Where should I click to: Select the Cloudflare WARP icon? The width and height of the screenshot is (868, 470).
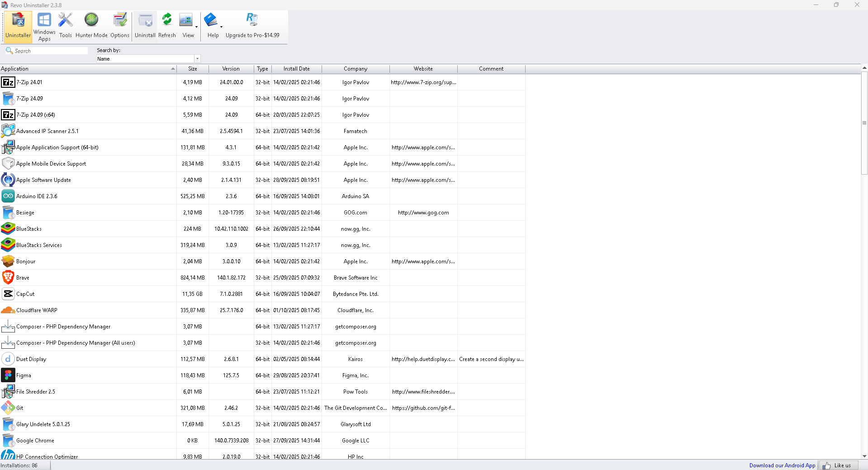pyautogui.click(x=8, y=310)
